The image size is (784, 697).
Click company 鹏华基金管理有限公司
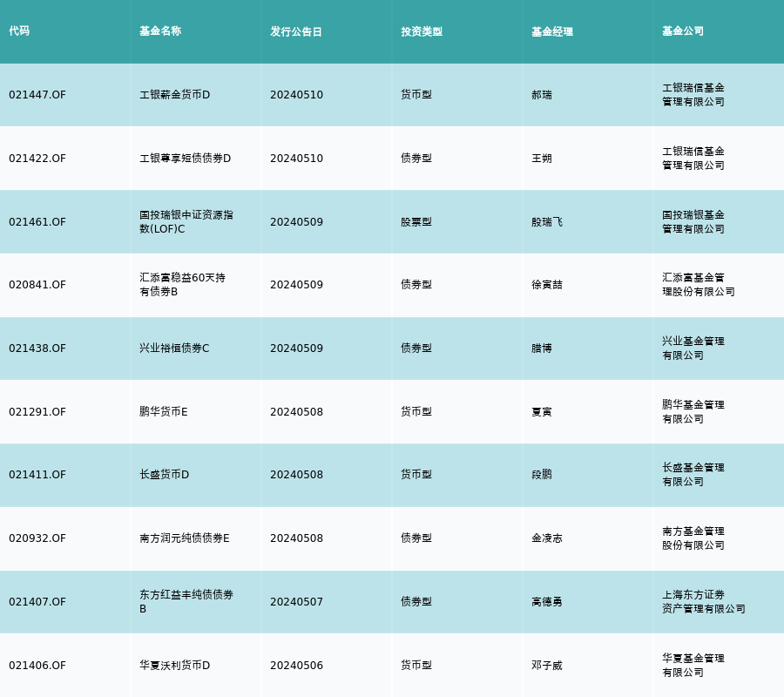(693, 411)
